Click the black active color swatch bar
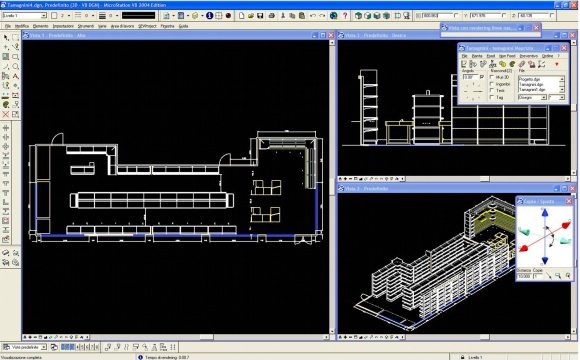 (139, 16)
